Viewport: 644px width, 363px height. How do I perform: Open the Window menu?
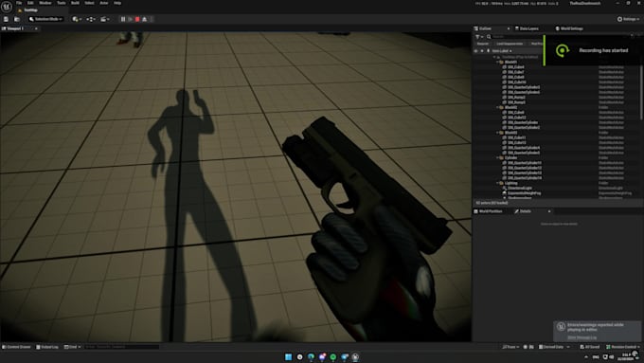[x=45, y=3]
